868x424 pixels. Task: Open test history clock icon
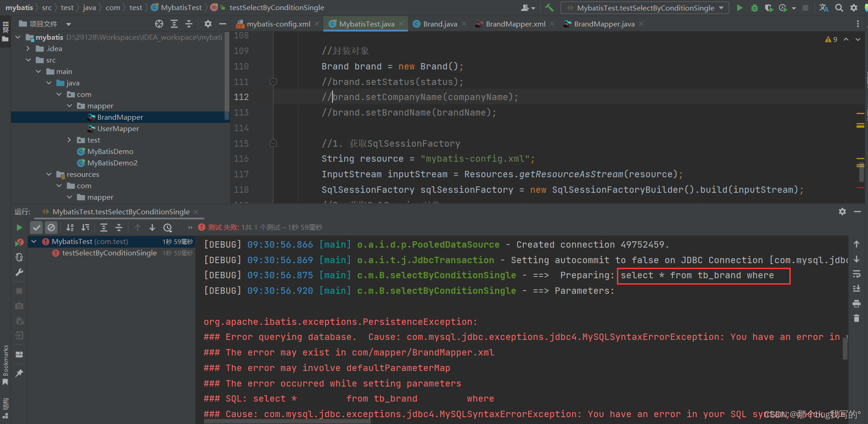(168, 228)
